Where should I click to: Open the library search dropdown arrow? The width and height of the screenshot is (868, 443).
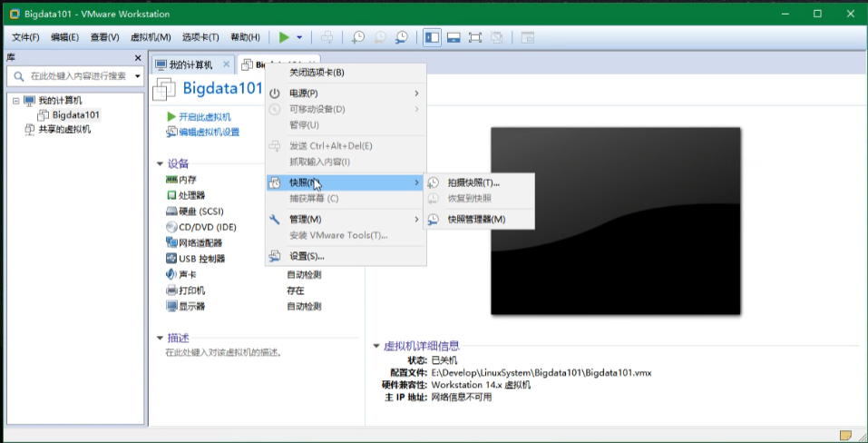138,76
